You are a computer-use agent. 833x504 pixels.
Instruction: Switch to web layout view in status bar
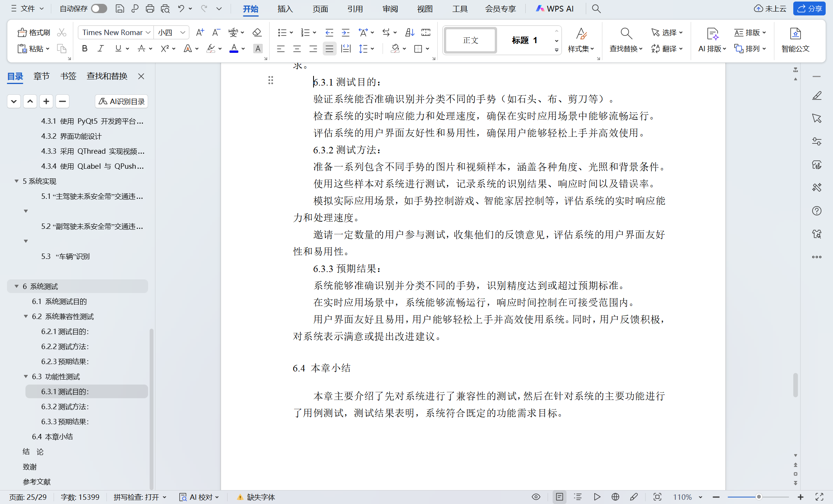[615, 497]
